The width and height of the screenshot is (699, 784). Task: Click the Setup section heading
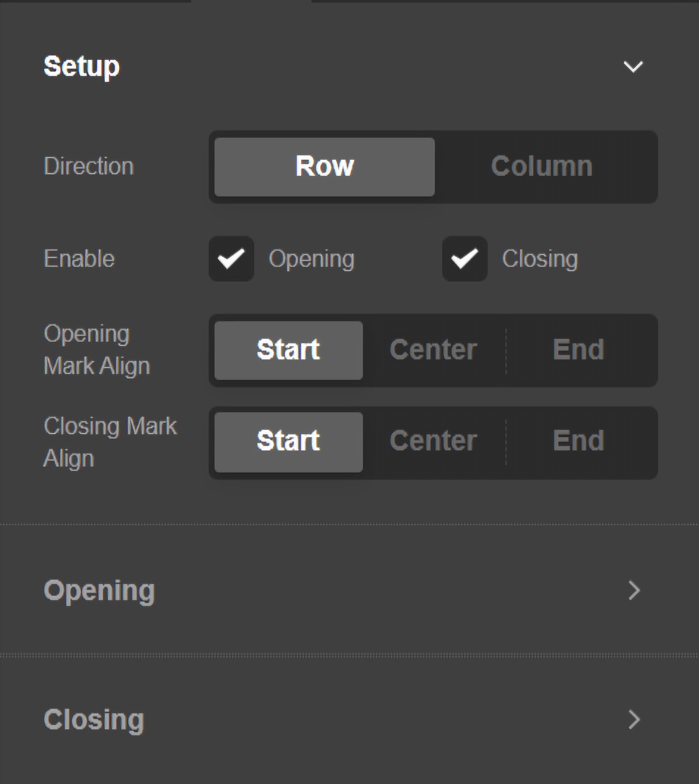[x=82, y=66]
